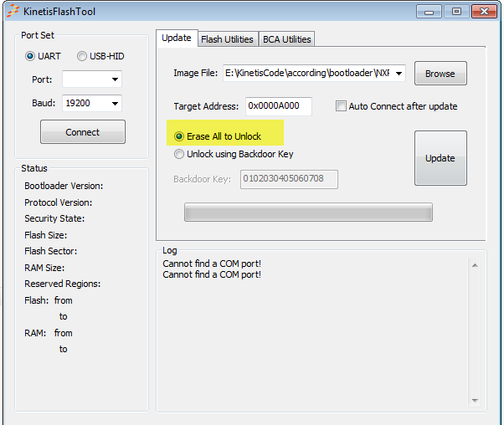The height and width of the screenshot is (425, 504).
Task: Click the Connect button
Action: tap(83, 132)
